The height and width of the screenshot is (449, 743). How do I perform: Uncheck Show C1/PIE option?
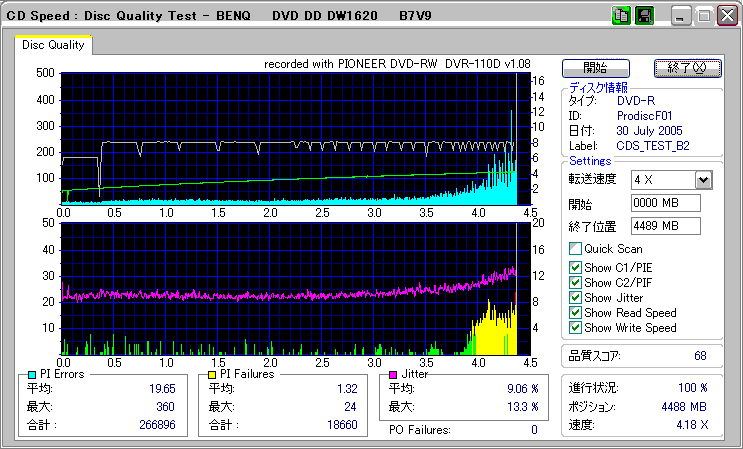575,267
